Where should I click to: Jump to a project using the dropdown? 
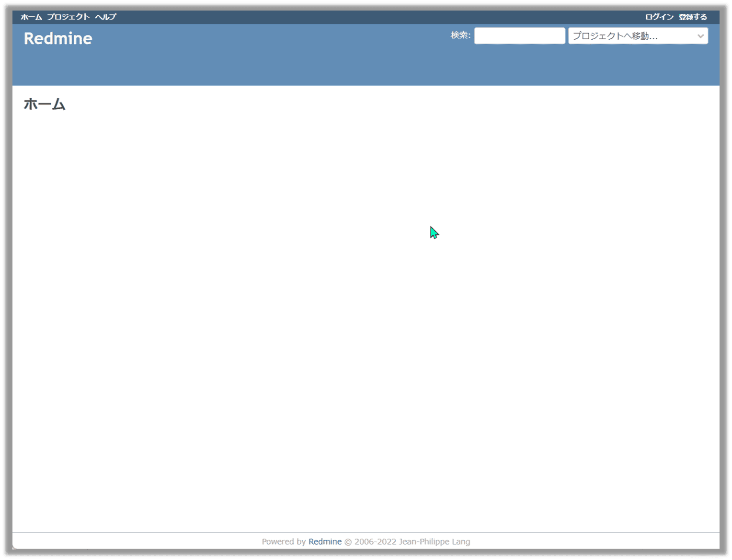pos(637,35)
